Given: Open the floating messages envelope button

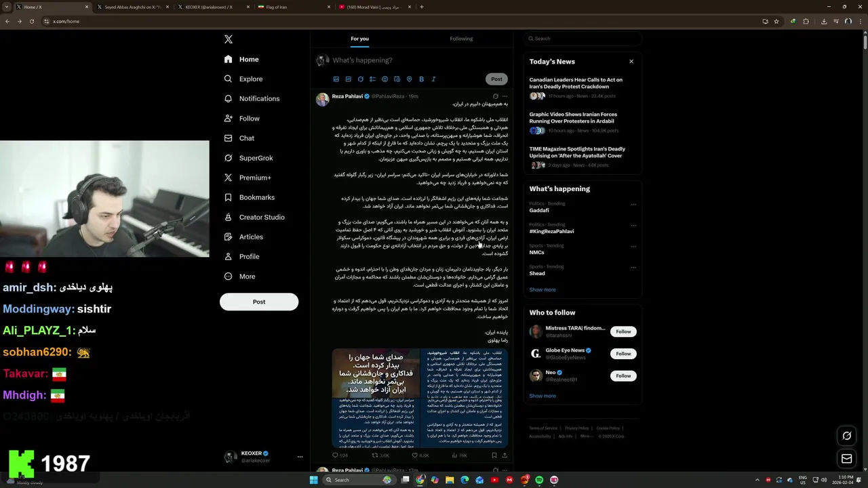Looking at the screenshot, I should coord(846,459).
